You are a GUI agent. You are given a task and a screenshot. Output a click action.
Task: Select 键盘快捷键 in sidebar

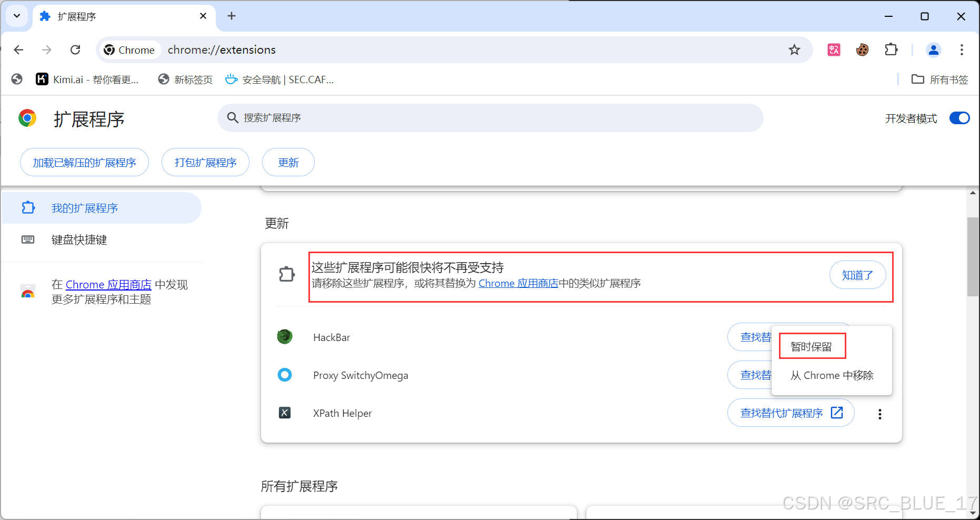pos(102,239)
